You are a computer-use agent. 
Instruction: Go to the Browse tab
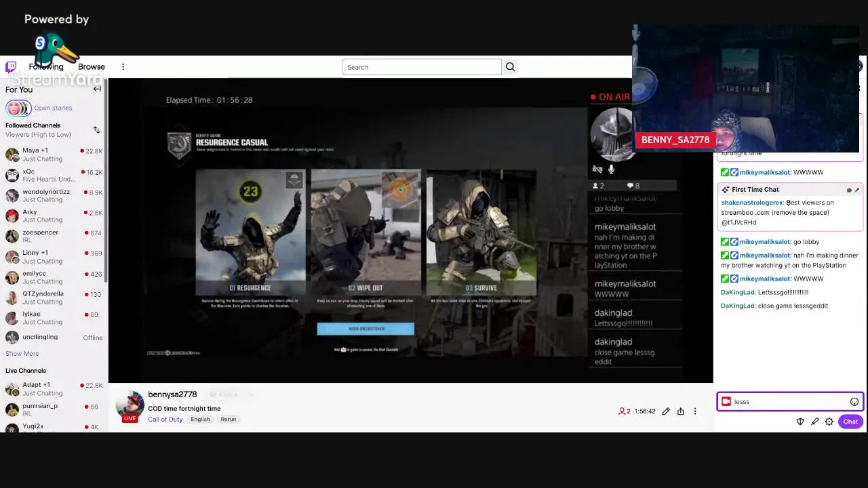click(x=92, y=67)
